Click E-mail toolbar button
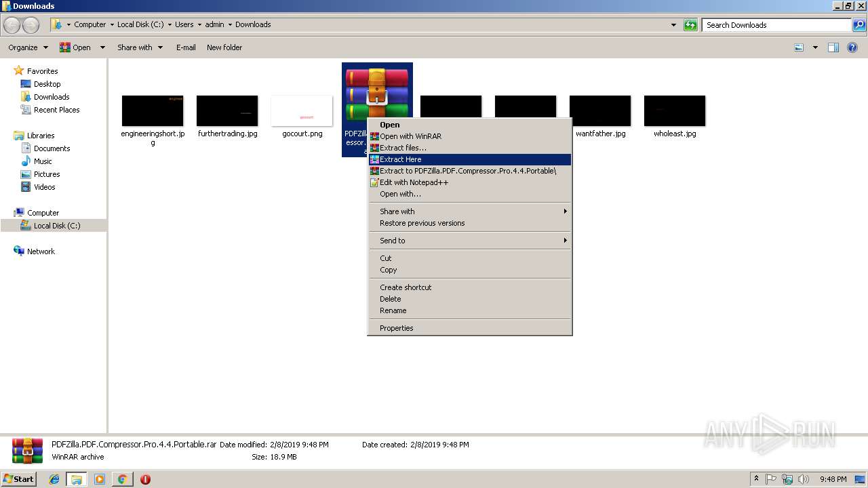Screen dimensions: 868x488 point(186,47)
